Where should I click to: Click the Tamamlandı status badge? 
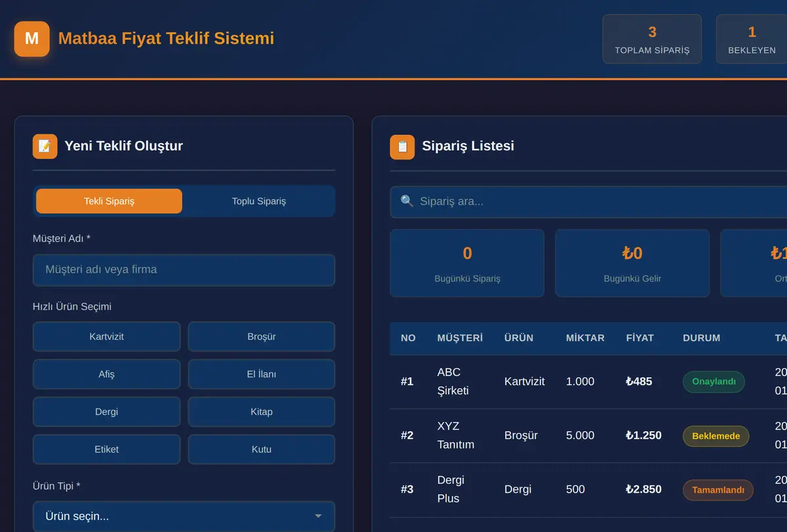click(x=718, y=490)
